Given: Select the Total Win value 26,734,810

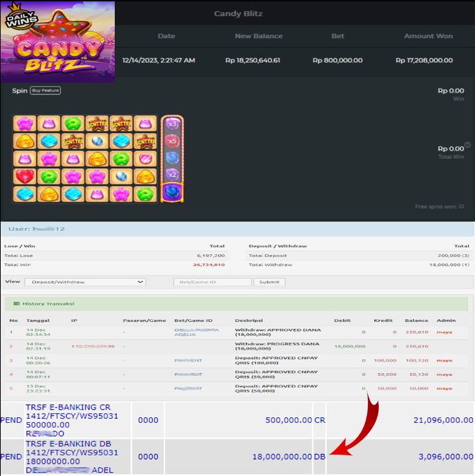Looking at the screenshot, I should [x=209, y=265].
